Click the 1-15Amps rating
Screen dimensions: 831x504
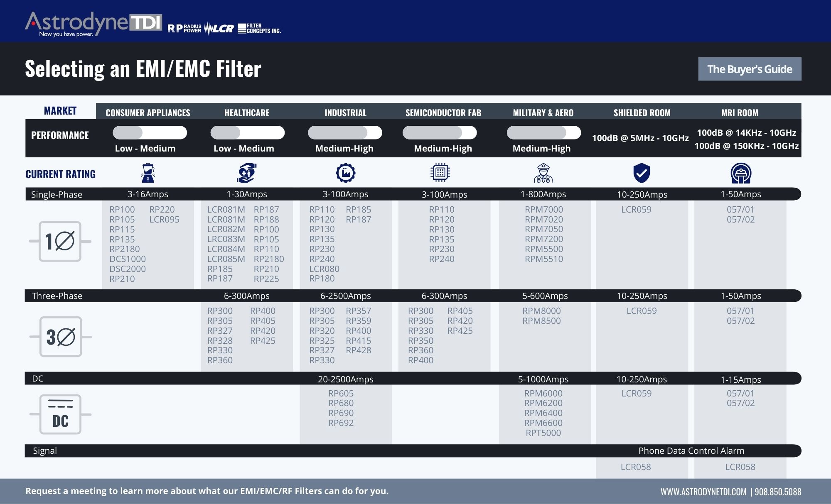(x=741, y=379)
